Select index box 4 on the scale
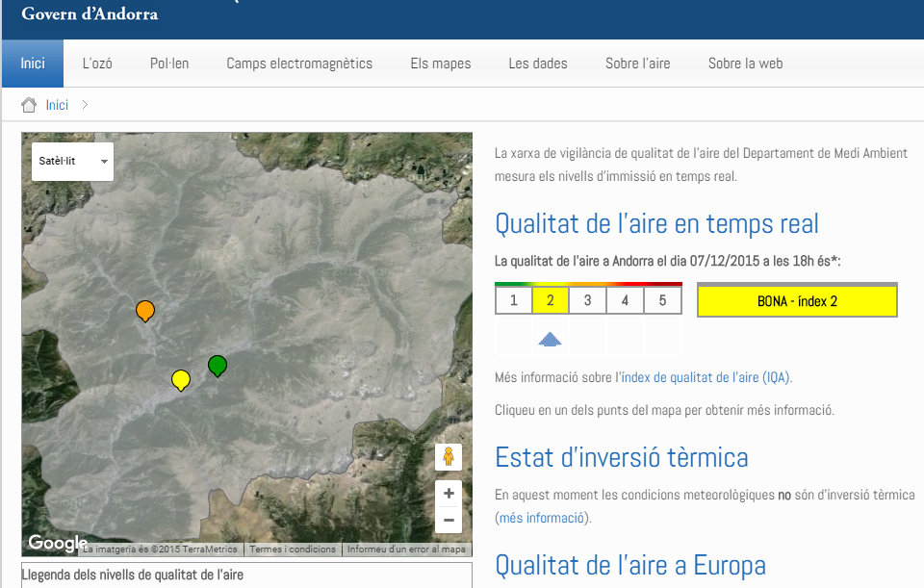This screenshot has width=924, height=588. pos(625,300)
